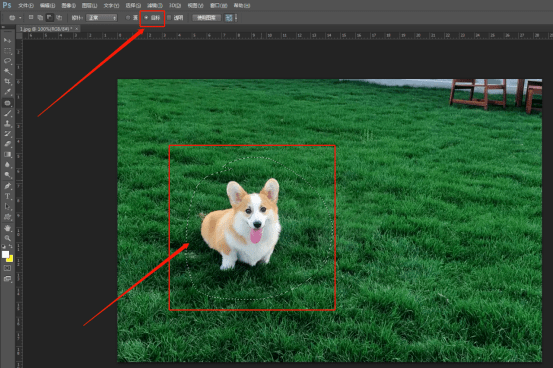The height and width of the screenshot is (368, 553).
Task: Select the Custom Shape tool
Action: click(7, 217)
